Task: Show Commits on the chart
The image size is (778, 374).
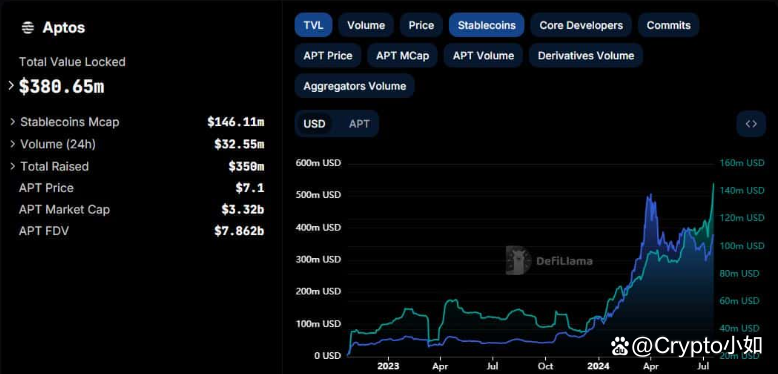Action: pyautogui.click(x=668, y=25)
